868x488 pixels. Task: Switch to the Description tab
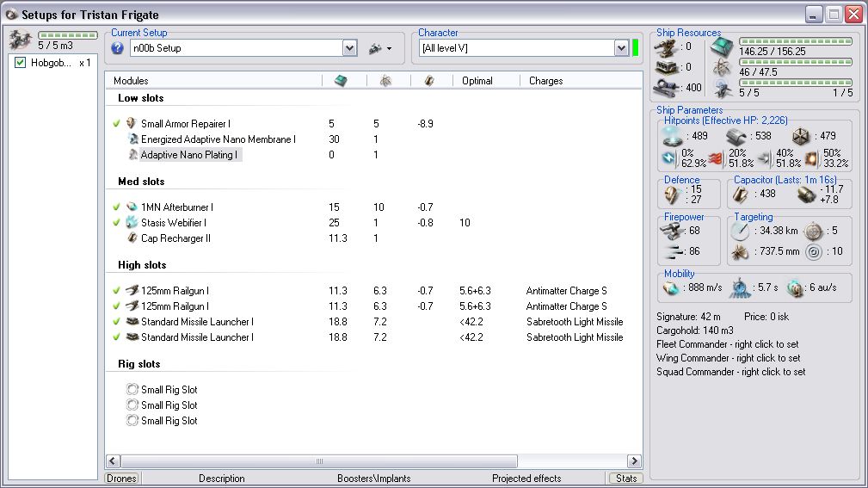click(221, 478)
